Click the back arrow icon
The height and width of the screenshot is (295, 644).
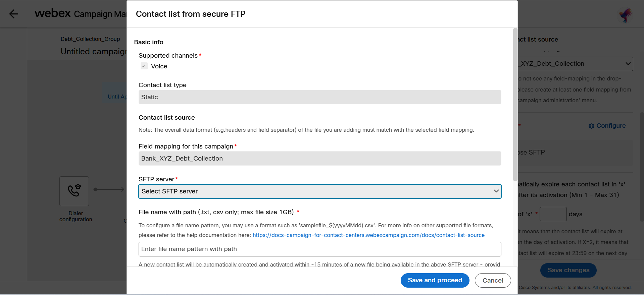tap(14, 14)
